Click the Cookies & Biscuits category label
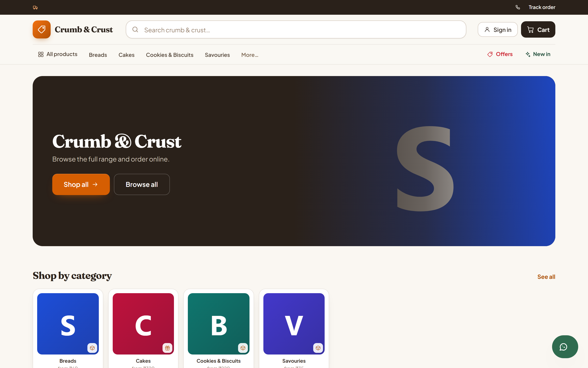This screenshot has width=588, height=368. coord(218,361)
